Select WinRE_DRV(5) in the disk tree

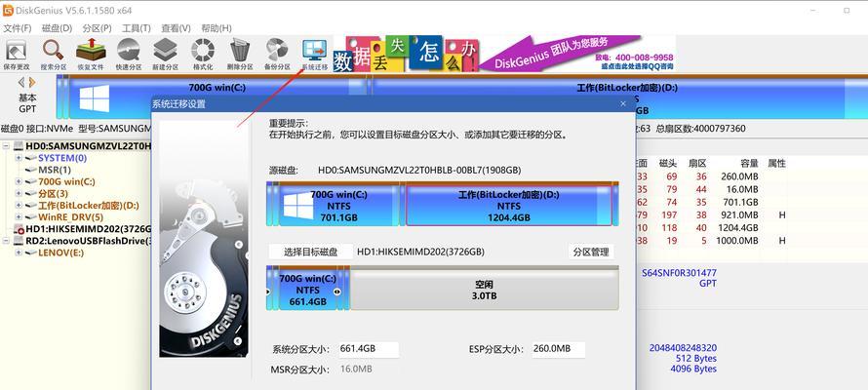[x=70, y=216]
